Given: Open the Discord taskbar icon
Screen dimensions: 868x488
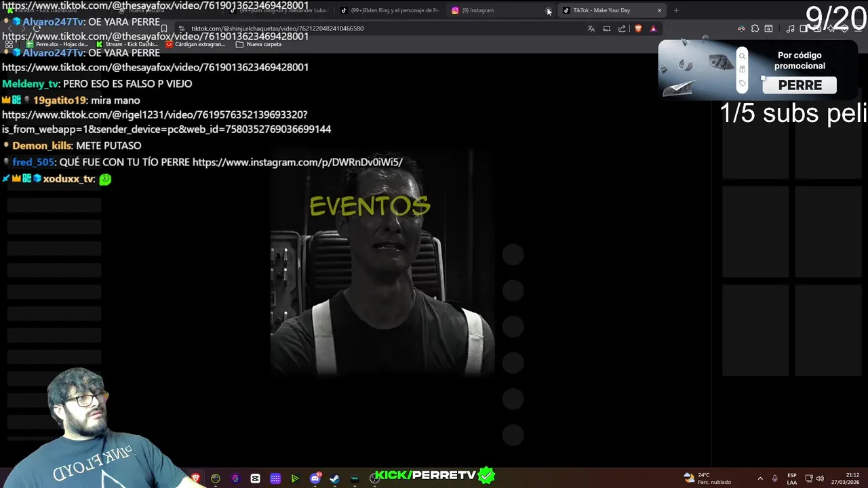Looking at the screenshot, I should [x=315, y=479].
